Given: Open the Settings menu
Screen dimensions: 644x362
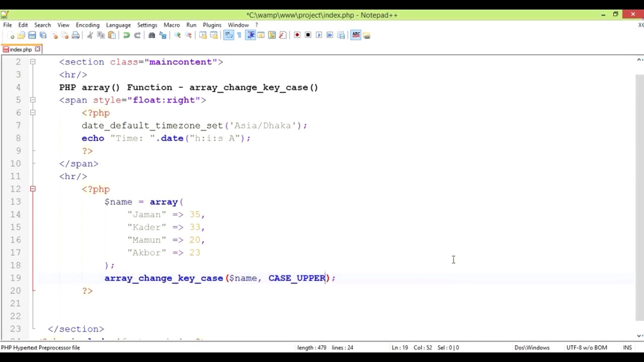Looking at the screenshot, I should (147, 25).
